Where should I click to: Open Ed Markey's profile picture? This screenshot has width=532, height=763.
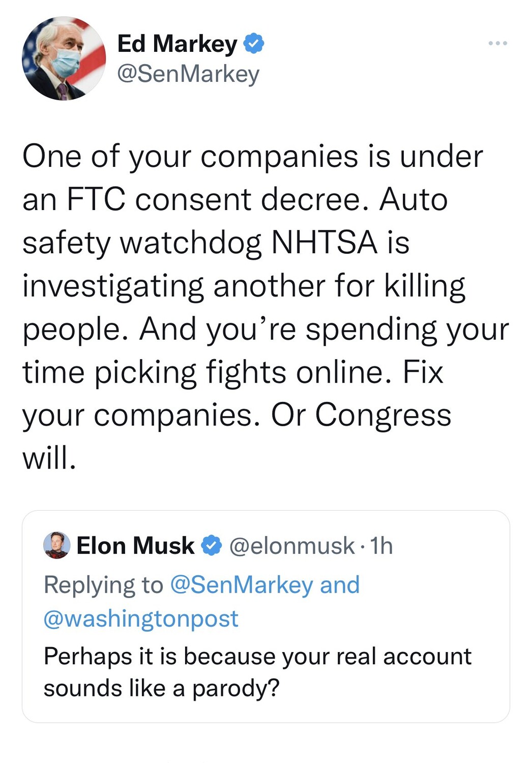click(64, 58)
